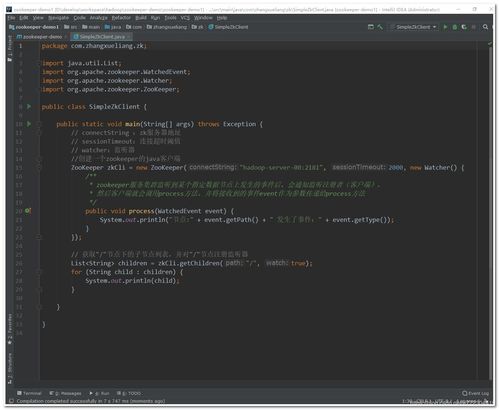The height and width of the screenshot is (410, 499).
Task: Open the Refactor menu
Action: pos(121,17)
